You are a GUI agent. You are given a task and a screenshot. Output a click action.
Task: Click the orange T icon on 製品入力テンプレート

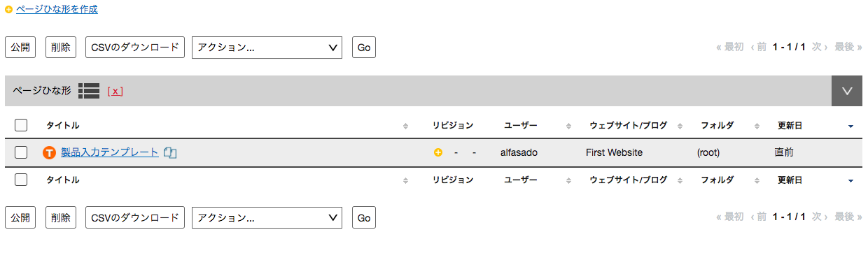pyautogui.click(x=49, y=152)
